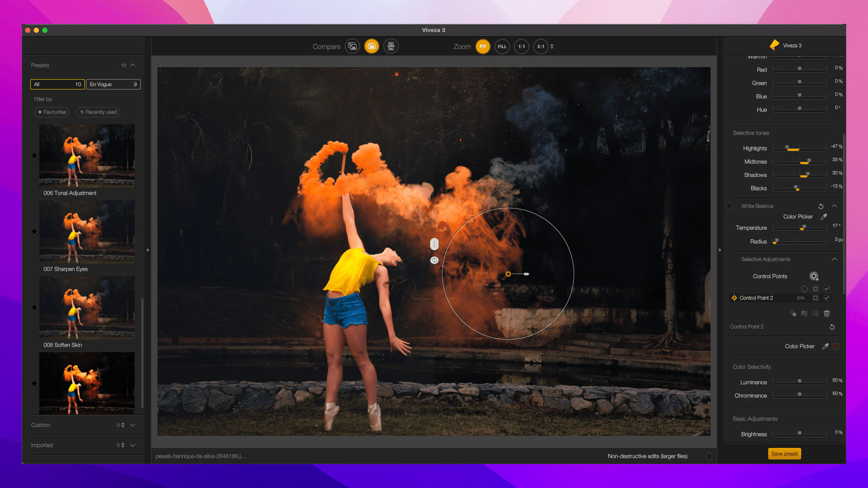Screen dimensions: 868x488
Task: Select the split-view compare icon
Action: click(372, 46)
